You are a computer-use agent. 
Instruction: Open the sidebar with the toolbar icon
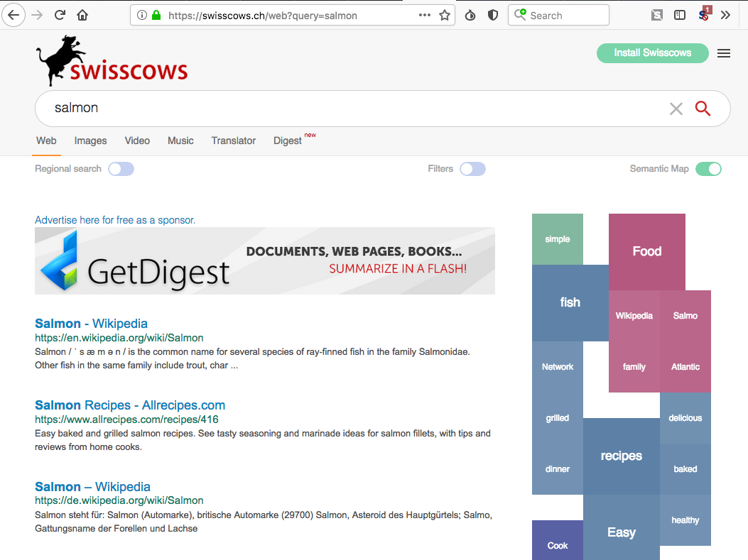tap(680, 14)
